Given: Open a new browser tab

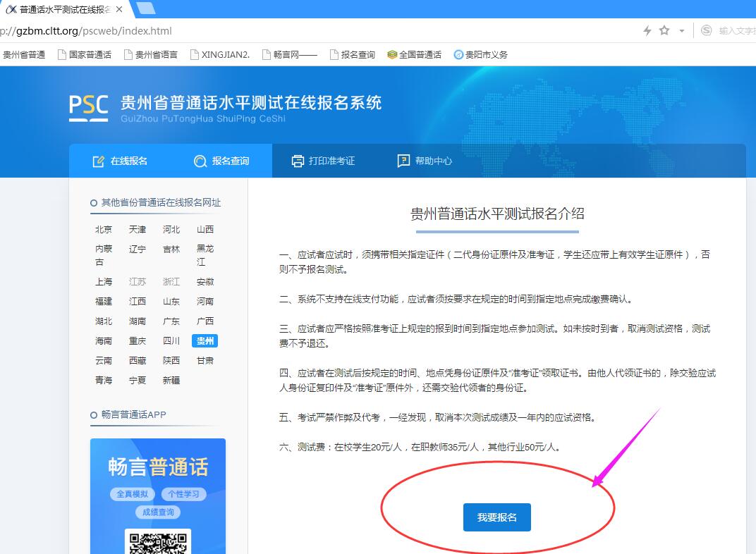Looking at the screenshot, I should [x=145, y=8].
